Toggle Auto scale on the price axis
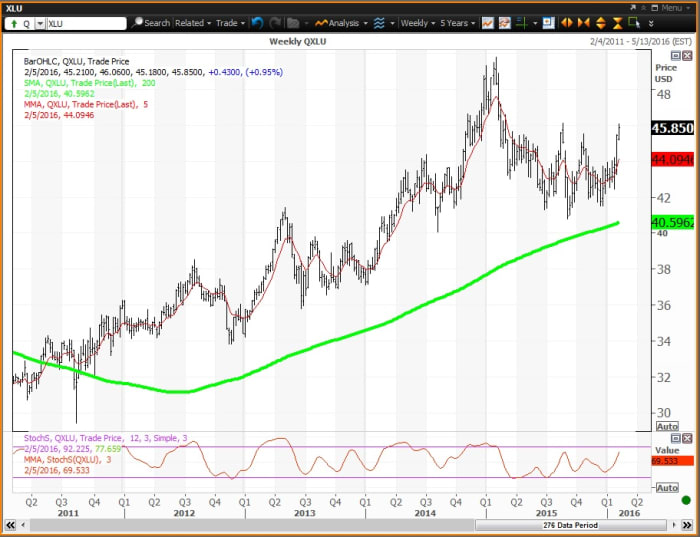Screen dimensions: 700x537 tap(666, 426)
